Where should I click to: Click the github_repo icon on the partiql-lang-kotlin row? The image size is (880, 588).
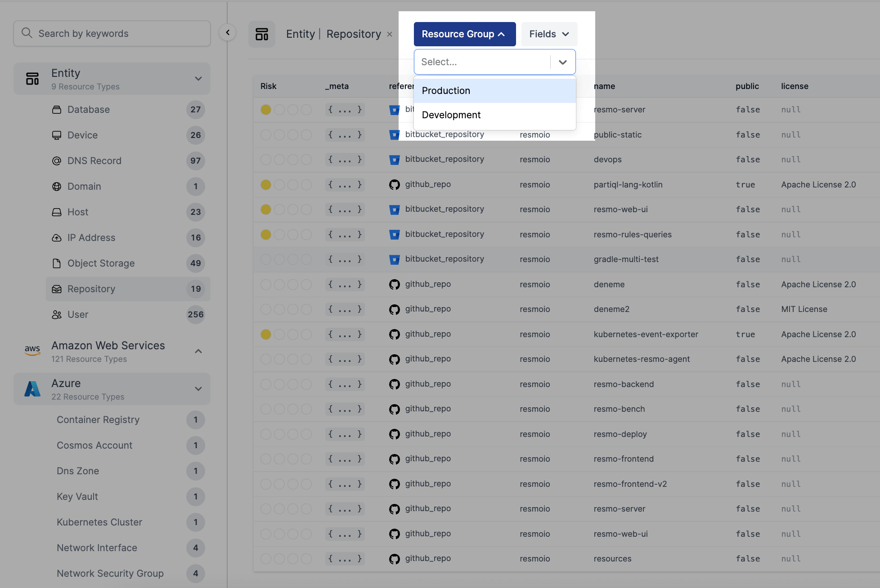395,184
